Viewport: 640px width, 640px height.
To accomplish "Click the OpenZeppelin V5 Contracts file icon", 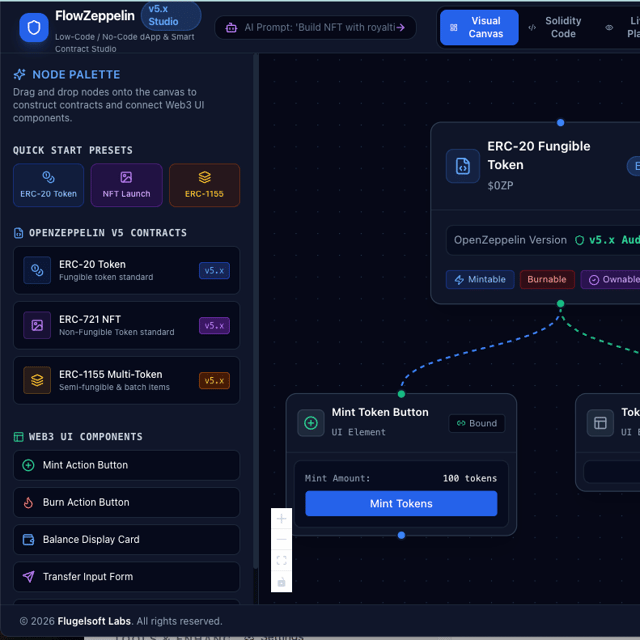I will 18,233.
